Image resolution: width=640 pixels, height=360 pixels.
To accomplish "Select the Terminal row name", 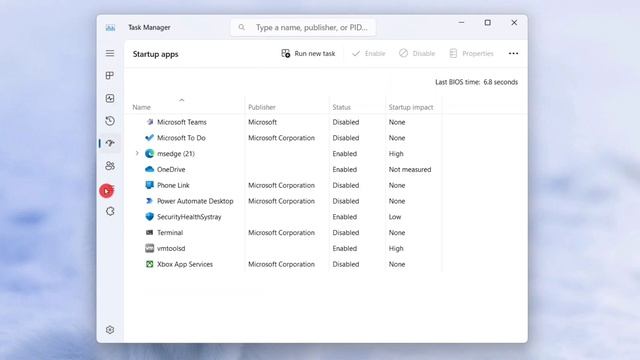I will (170, 233).
